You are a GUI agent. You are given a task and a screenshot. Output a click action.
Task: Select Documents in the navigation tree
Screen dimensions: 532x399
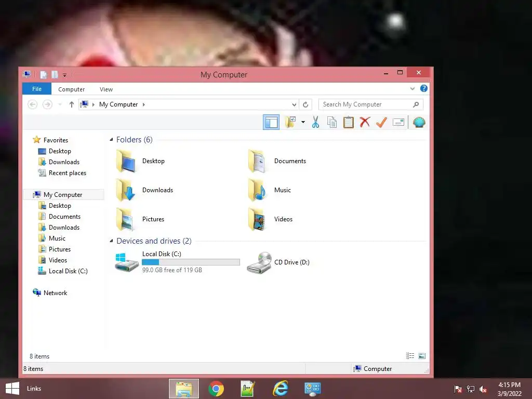tap(59, 217)
